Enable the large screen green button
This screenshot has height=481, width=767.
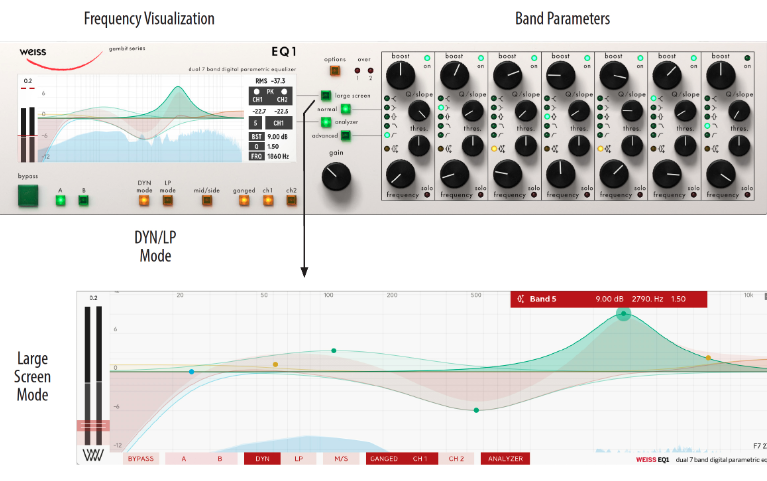[326, 95]
